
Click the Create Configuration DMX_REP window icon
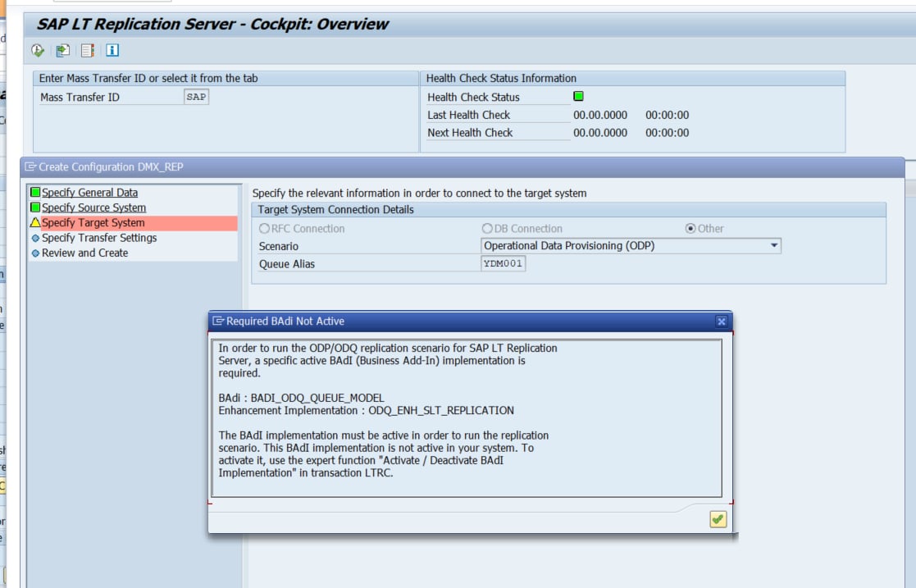click(x=30, y=167)
